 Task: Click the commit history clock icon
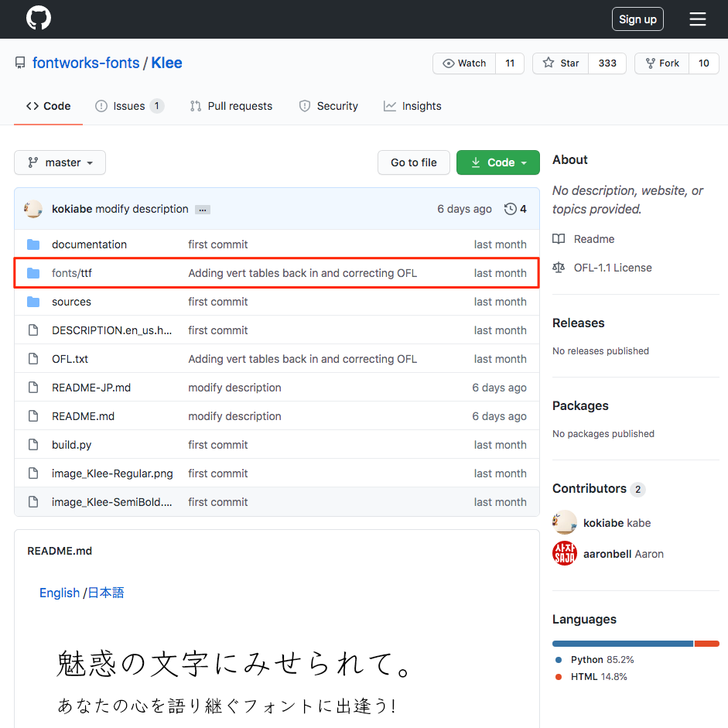[511, 209]
